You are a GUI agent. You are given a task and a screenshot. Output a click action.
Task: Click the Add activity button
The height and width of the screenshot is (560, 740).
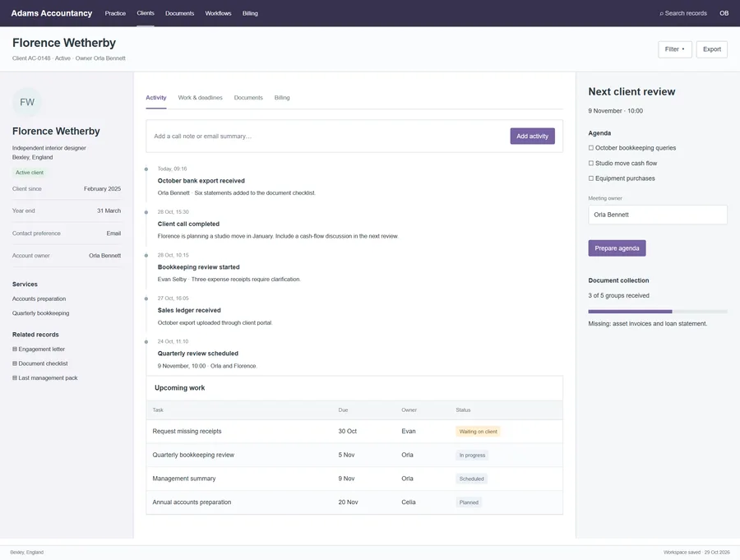[x=532, y=136]
